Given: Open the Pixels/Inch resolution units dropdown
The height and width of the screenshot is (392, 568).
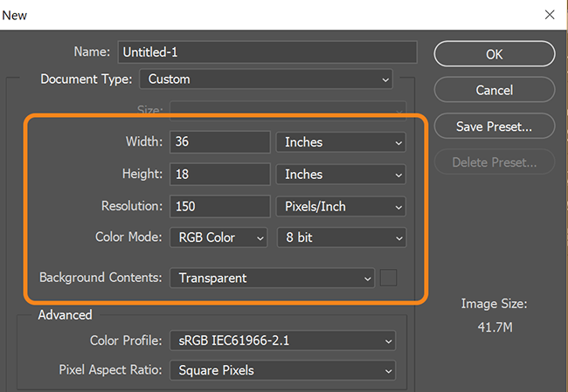Looking at the screenshot, I should (x=341, y=207).
